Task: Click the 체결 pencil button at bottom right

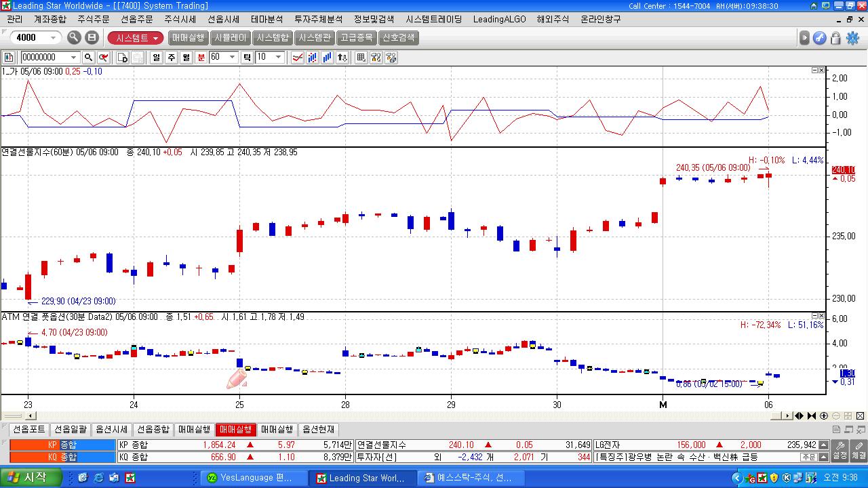Action: (858, 449)
